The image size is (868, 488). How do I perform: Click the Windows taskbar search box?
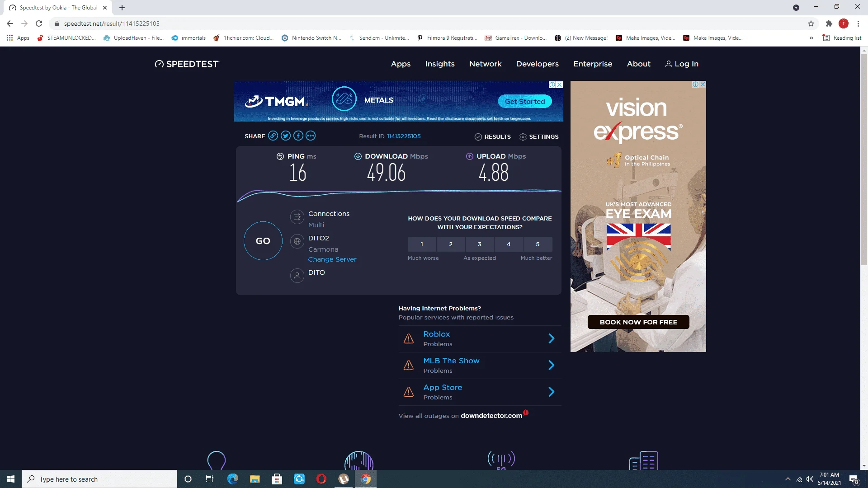tap(99, 479)
